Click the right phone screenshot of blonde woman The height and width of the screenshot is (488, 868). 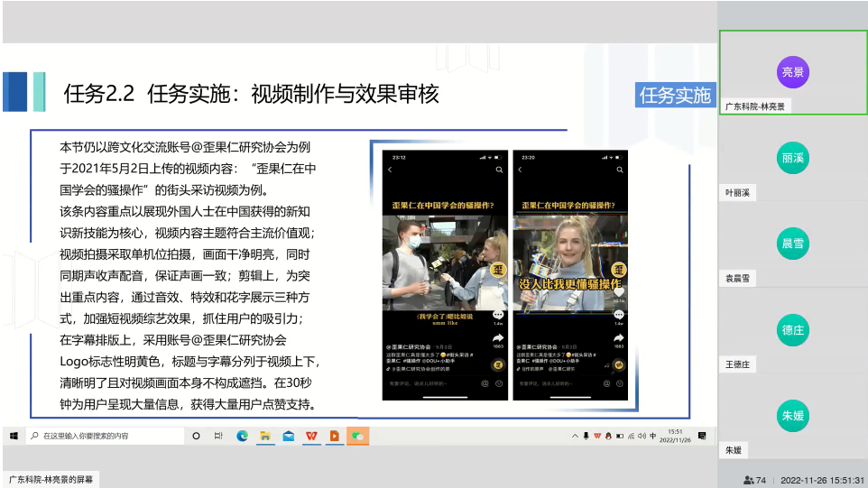tap(570, 275)
